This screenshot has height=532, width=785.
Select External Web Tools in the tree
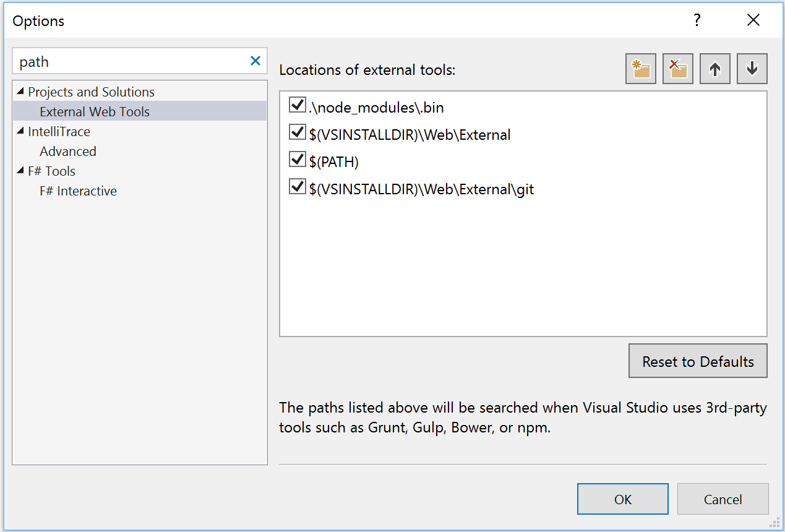(95, 112)
